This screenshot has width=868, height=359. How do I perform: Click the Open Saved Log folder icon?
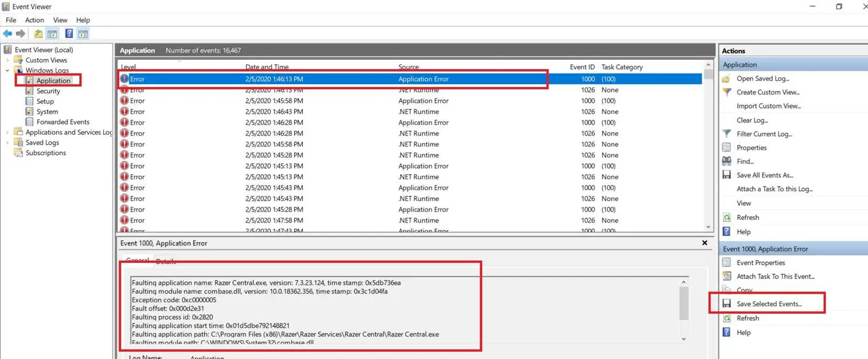726,78
